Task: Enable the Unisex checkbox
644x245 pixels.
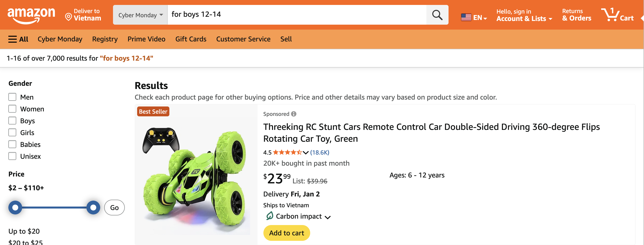Action: [x=12, y=156]
